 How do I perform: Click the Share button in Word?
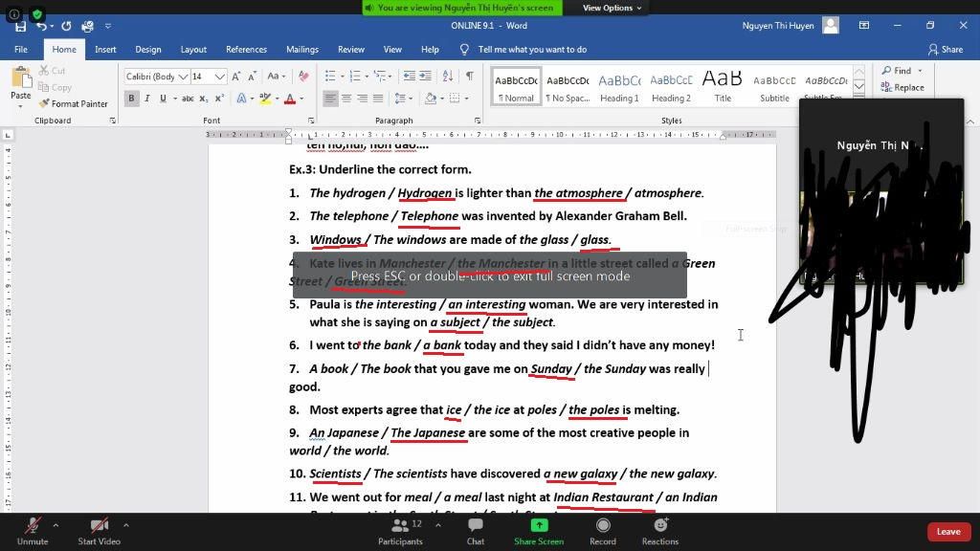pos(945,50)
